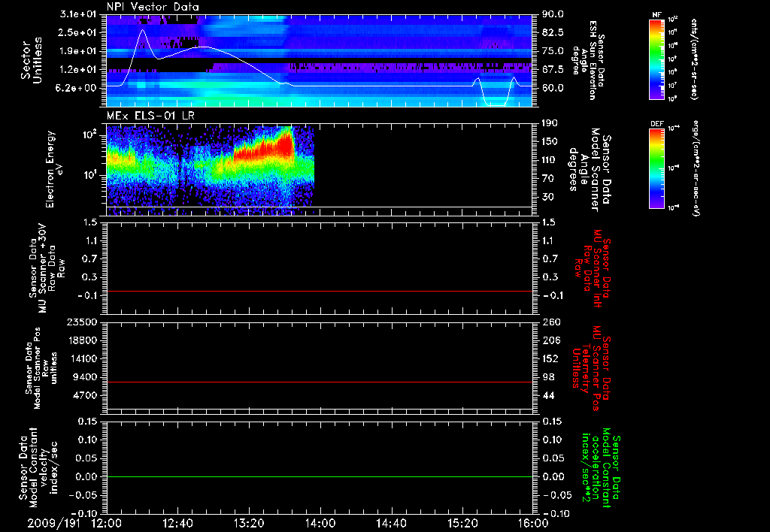Click the 18800 tick value

click(x=81, y=340)
